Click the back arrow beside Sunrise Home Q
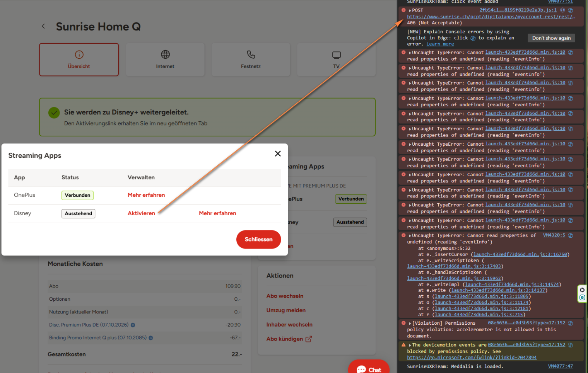Viewport: 588px width, 373px height. point(43,26)
